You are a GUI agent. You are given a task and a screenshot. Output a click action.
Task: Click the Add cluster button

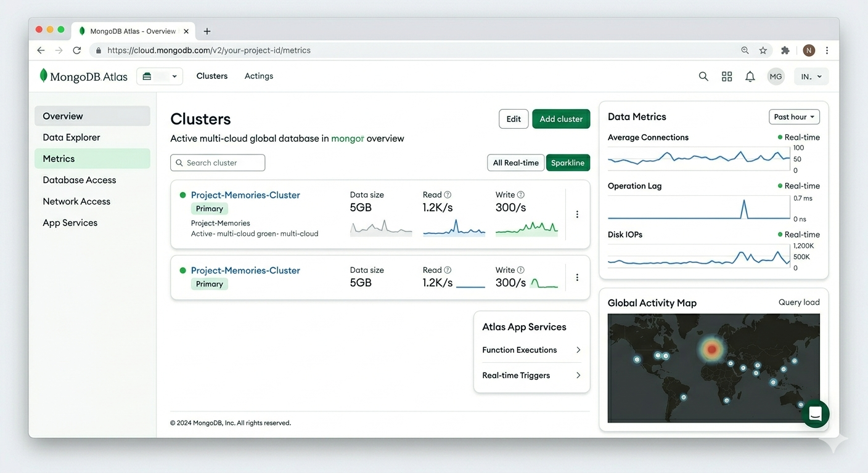[561, 119]
